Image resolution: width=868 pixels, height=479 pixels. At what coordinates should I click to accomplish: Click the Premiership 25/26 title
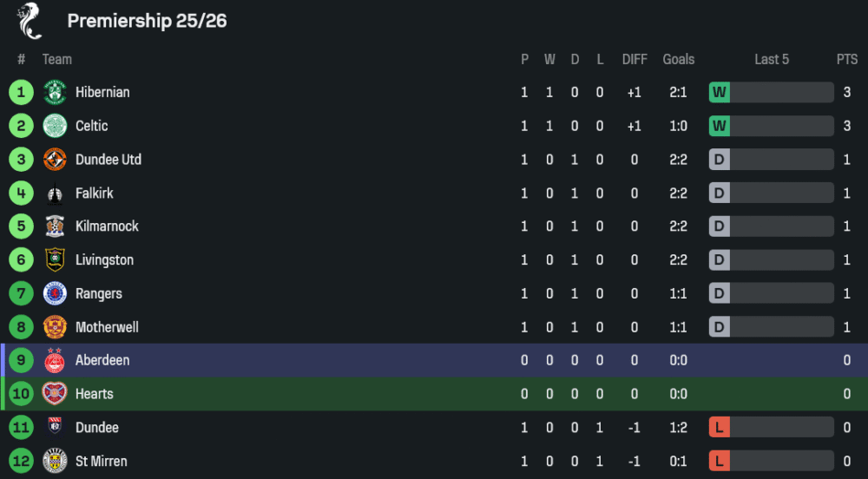[x=147, y=21]
